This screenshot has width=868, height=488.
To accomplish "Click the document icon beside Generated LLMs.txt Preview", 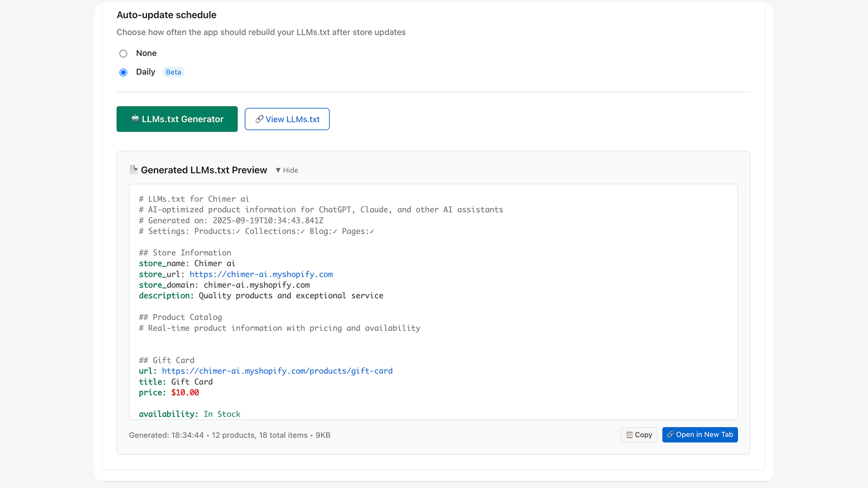I will tap(133, 169).
